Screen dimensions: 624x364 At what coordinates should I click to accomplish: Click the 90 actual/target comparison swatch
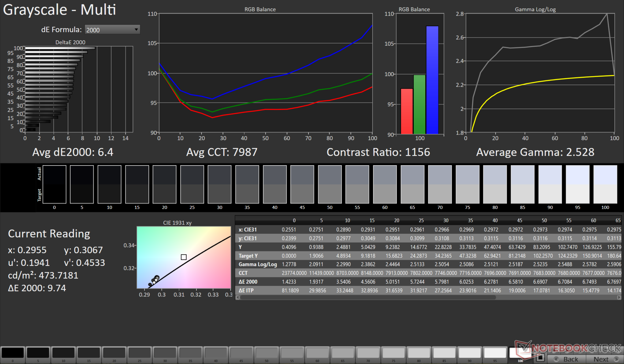(550, 184)
